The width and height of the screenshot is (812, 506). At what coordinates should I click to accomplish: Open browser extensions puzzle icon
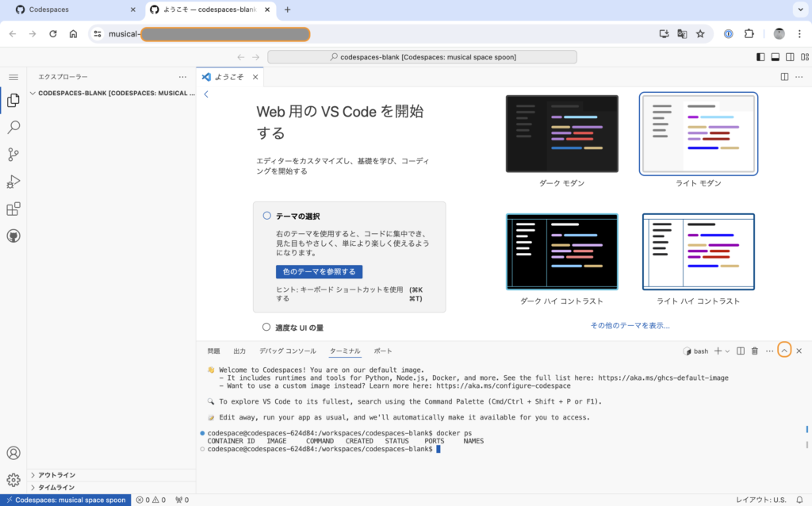click(x=749, y=33)
